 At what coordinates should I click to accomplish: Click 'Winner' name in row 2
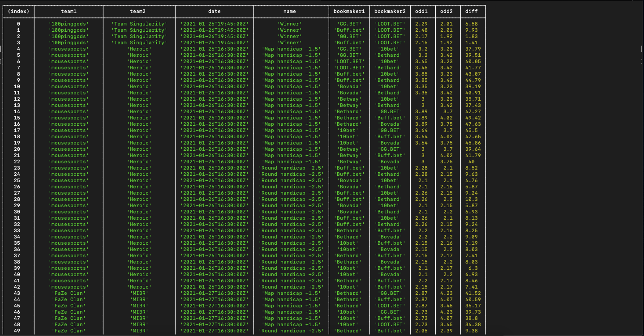290,36
